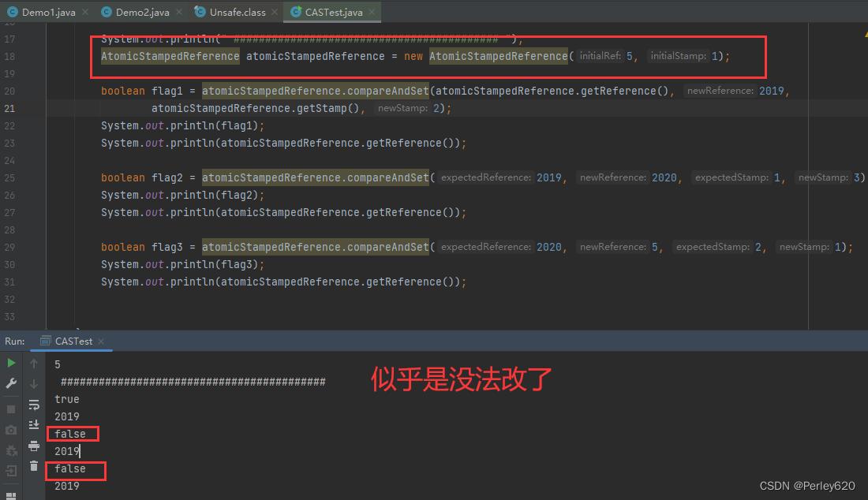Click the 'new' keyword on line 18

[413, 57]
